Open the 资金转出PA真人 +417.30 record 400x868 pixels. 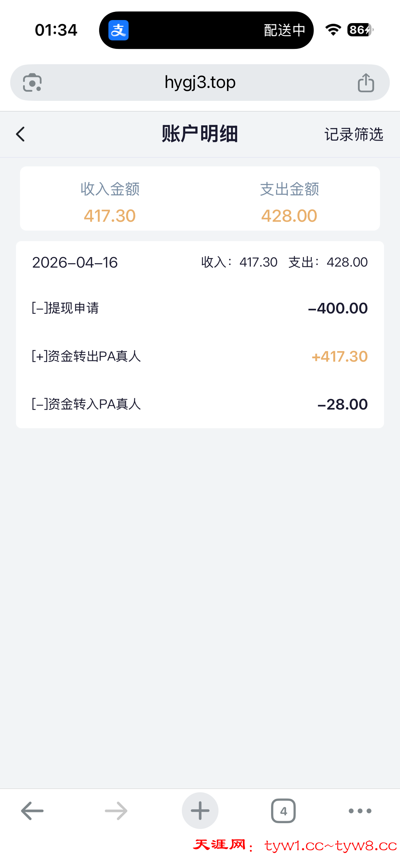coord(200,356)
